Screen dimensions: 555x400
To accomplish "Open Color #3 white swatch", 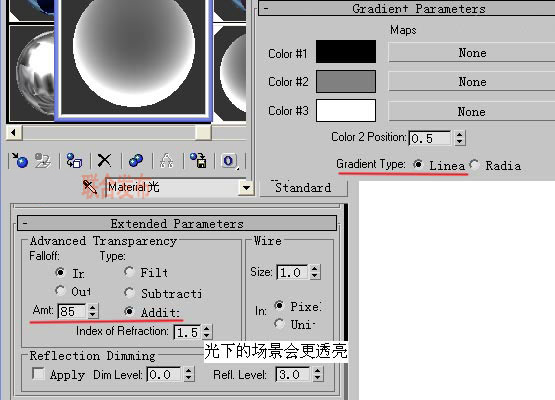I will point(346,110).
